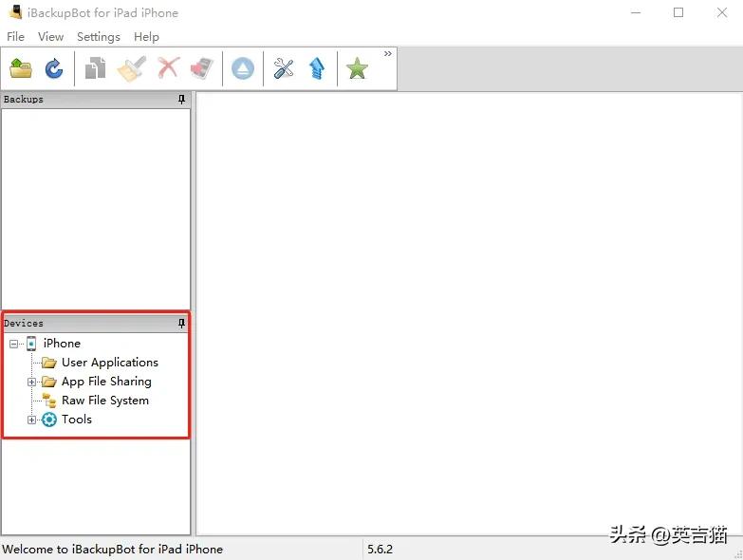Click the blue upward arrow update icon
The height and width of the screenshot is (560, 743).
click(x=317, y=68)
